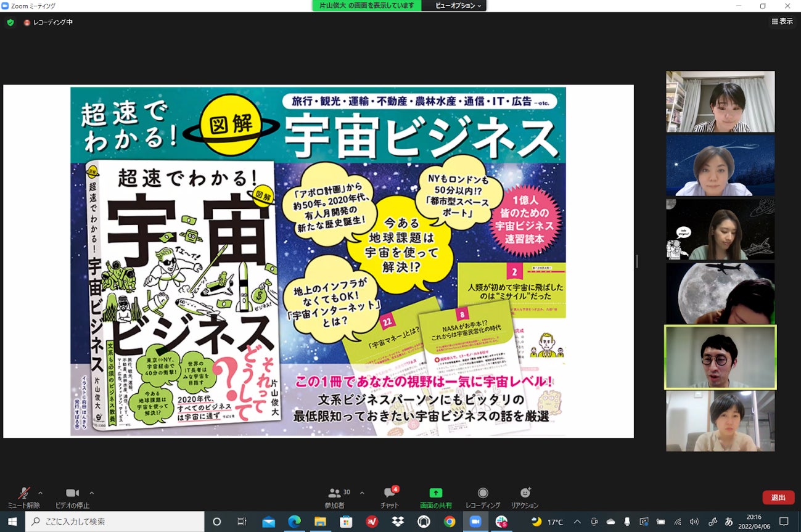Select participant with space doodle background
The image size is (801, 532).
720,229
